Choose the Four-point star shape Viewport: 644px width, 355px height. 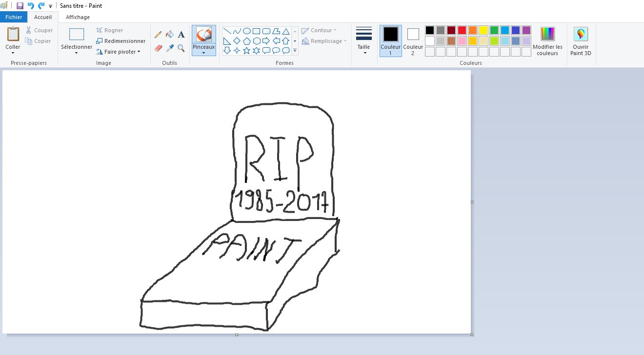click(237, 50)
